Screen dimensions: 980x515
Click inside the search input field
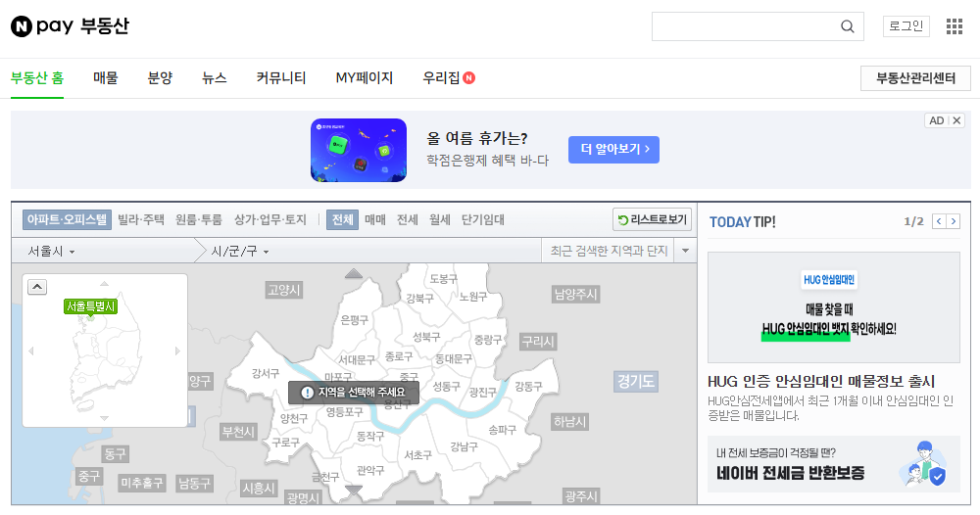pyautogui.click(x=746, y=26)
